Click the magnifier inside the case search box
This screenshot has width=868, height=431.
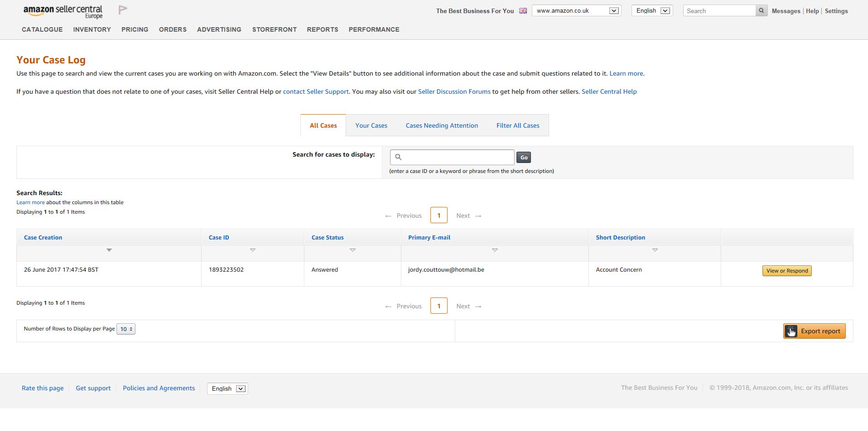398,157
